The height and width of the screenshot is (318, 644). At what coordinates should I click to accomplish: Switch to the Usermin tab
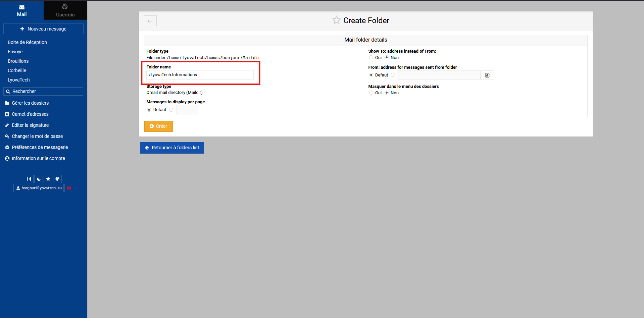(x=65, y=10)
